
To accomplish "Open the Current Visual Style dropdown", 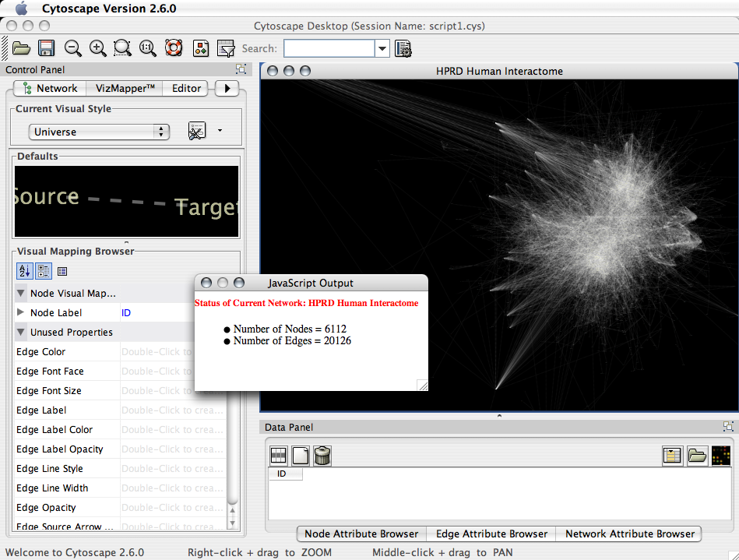I will click(x=99, y=132).
